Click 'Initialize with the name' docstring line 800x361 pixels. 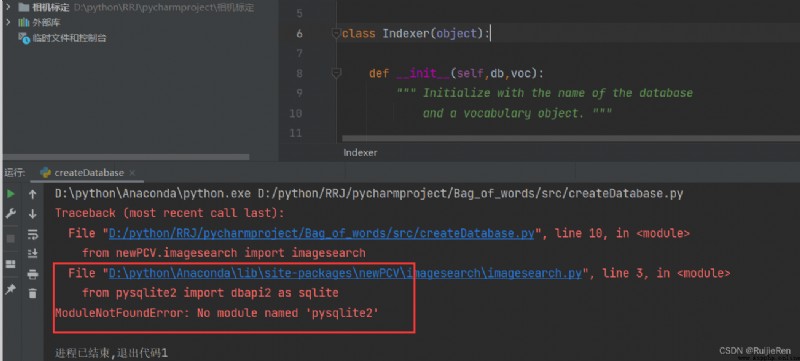tap(545, 93)
